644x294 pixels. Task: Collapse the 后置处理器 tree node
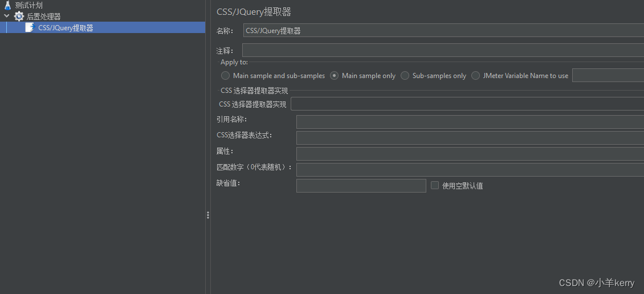click(x=7, y=17)
